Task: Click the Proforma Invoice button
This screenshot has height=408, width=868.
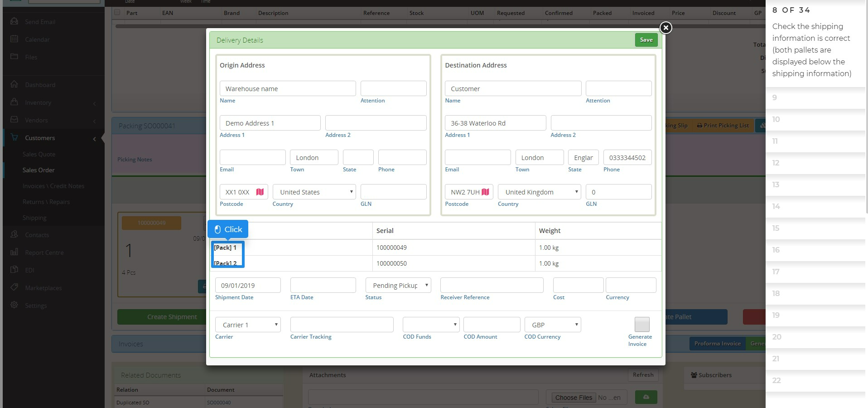Action: point(718,344)
